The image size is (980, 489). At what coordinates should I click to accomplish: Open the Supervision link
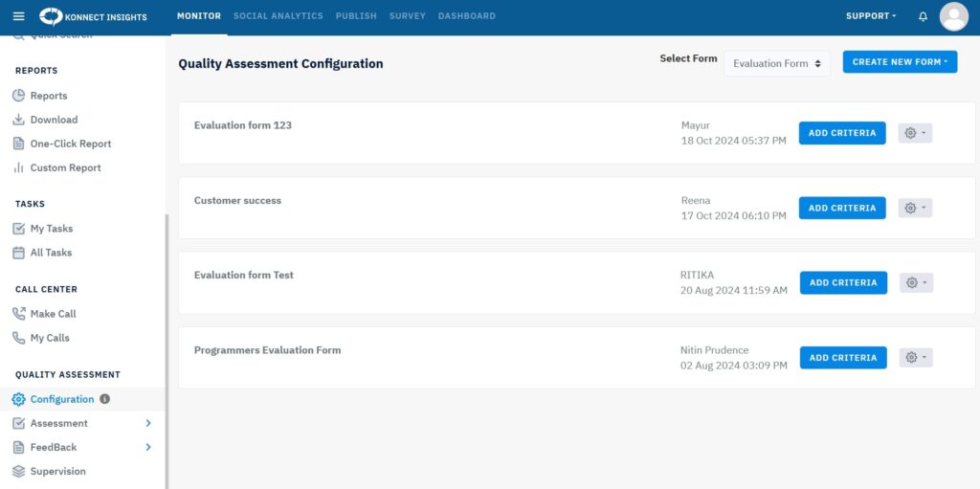(58, 472)
